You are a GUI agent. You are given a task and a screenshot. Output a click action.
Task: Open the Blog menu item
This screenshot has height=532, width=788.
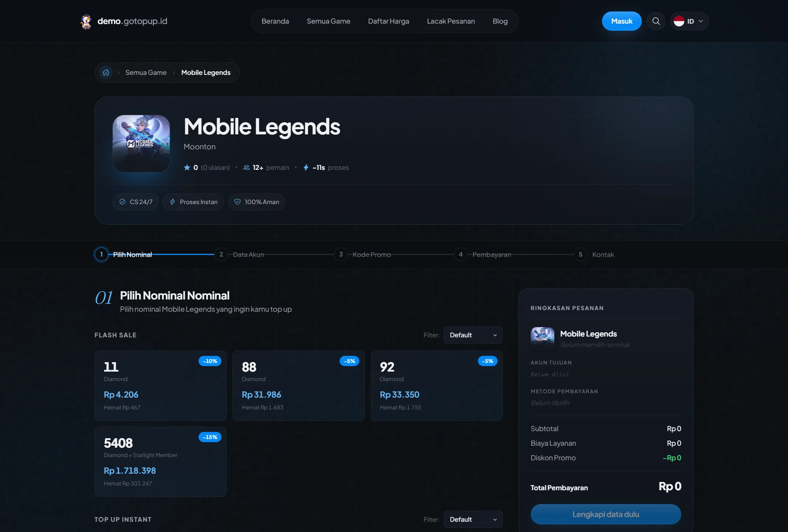[x=500, y=21]
